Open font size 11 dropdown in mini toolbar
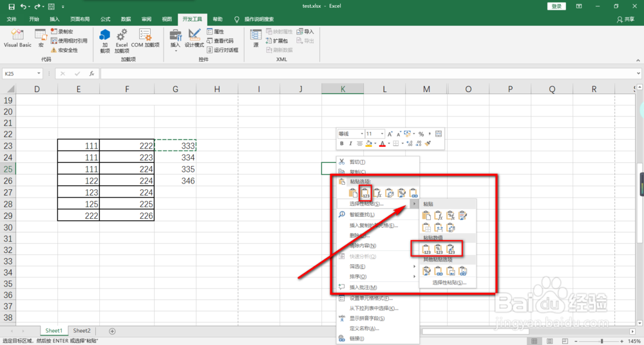 (383, 134)
